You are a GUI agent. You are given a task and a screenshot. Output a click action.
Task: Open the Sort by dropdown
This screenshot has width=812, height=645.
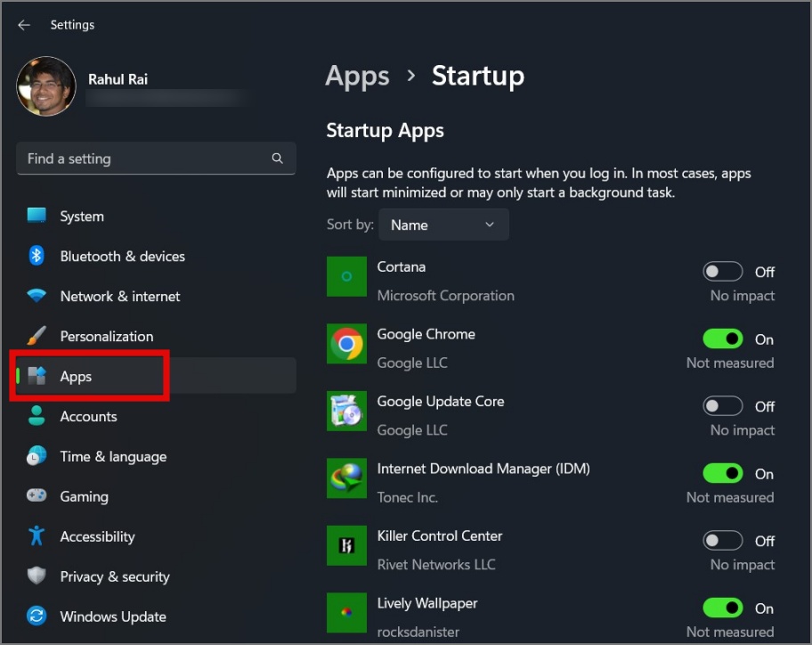click(x=443, y=225)
